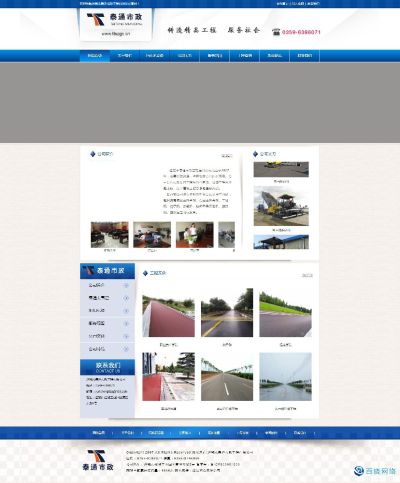The image size is (400, 483).
Task: Click the fifth sidebar row's circle arrow icon
Action: [126, 336]
